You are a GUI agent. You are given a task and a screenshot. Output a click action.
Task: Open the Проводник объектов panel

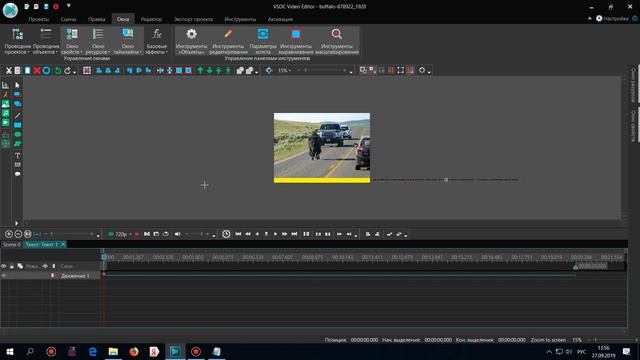click(x=46, y=41)
